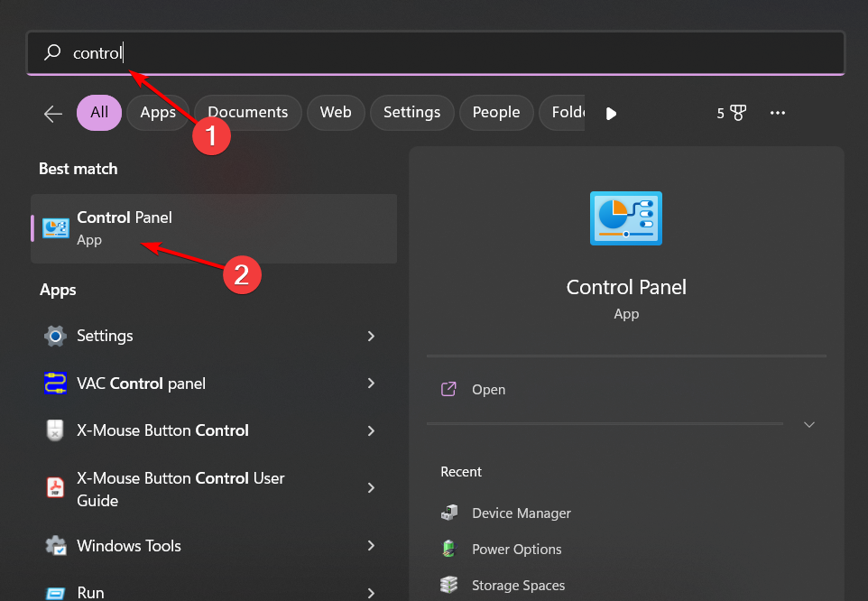The image size is (868, 601).
Task: Switch to the Apps filter tab
Action: pyautogui.click(x=158, y=113)
